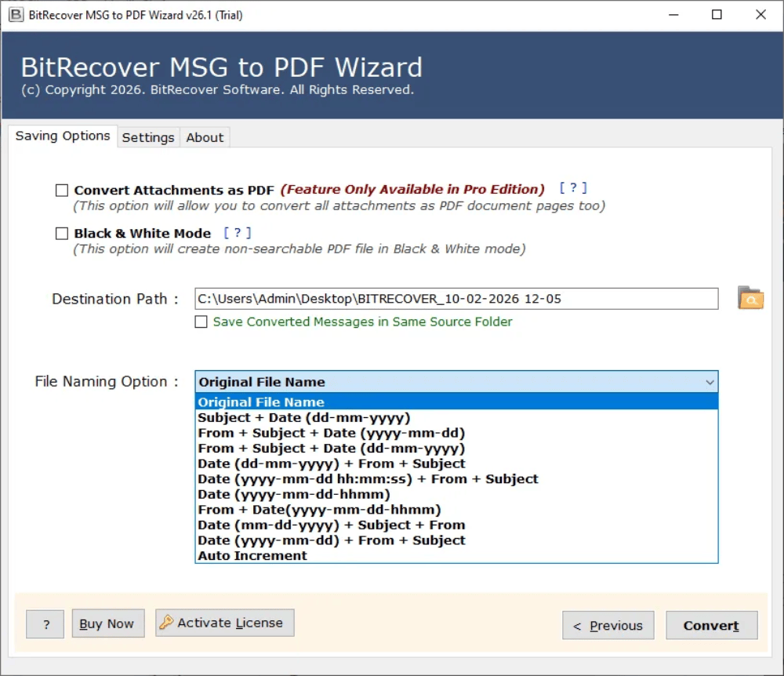Image resolution: width=784 pixels, height=676 pixels.
Task: Enable Convert Attachments as PDF
Action: click(62, 190)
